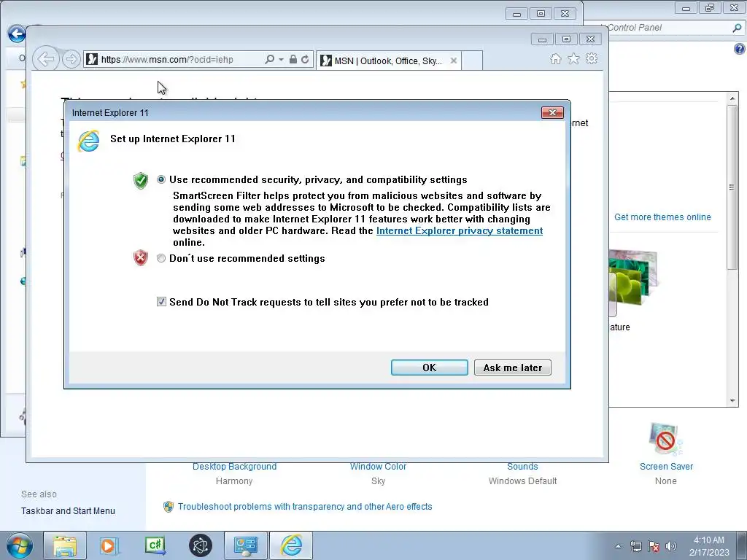Open the Windows Start button

19,545
